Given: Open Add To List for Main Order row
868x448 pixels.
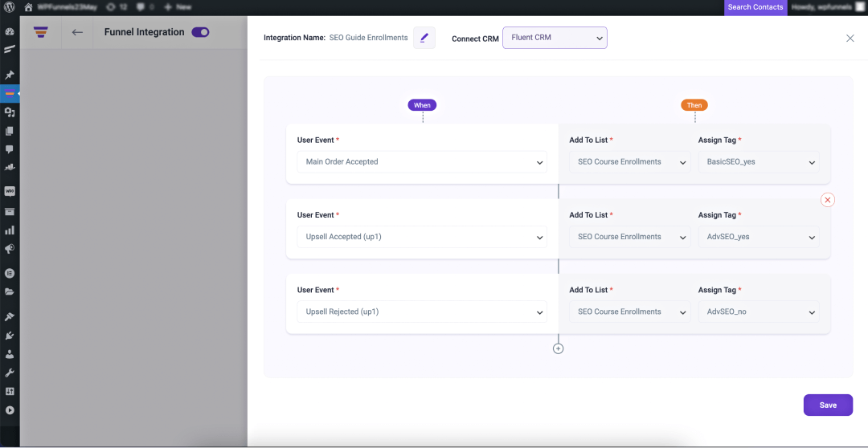Looking at the screenshot, I should [630, 162].
